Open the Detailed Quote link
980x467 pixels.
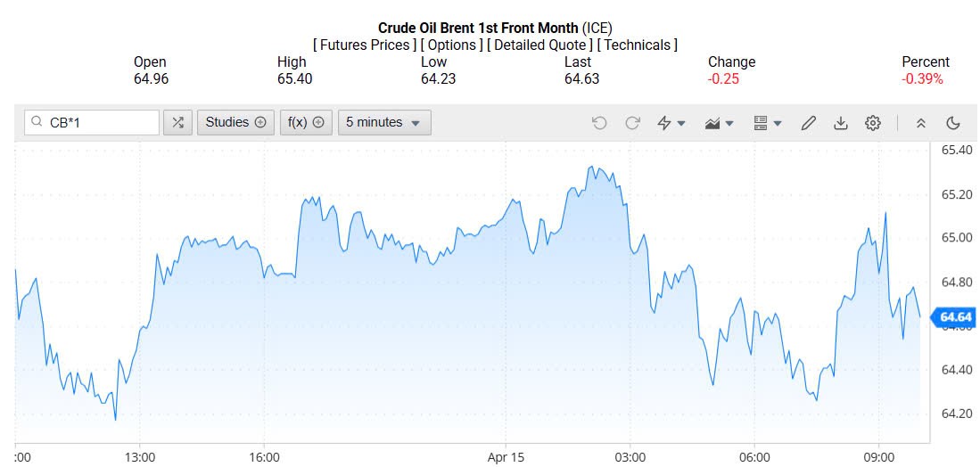pyautogui.click(x=539, y=45)
